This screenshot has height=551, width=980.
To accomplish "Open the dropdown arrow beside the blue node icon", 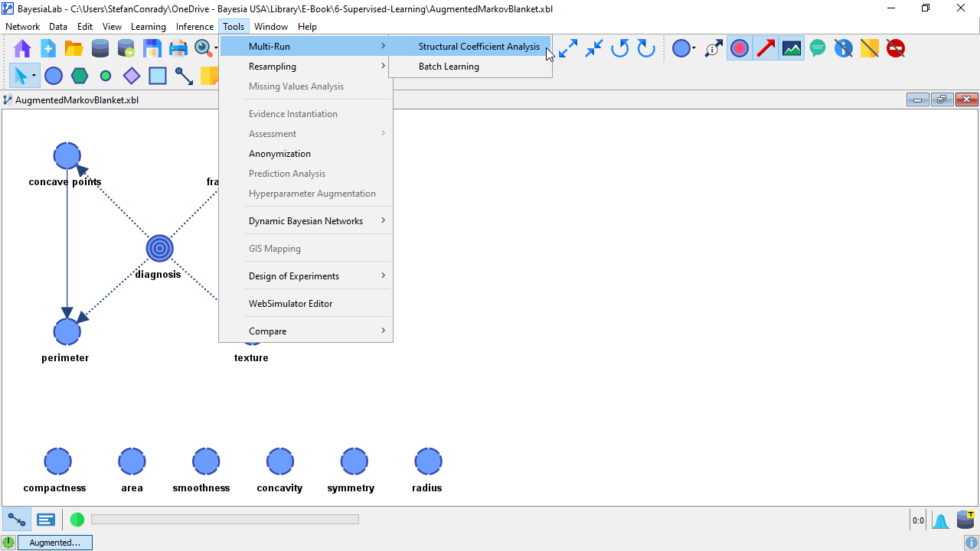I will click(694, 49).
